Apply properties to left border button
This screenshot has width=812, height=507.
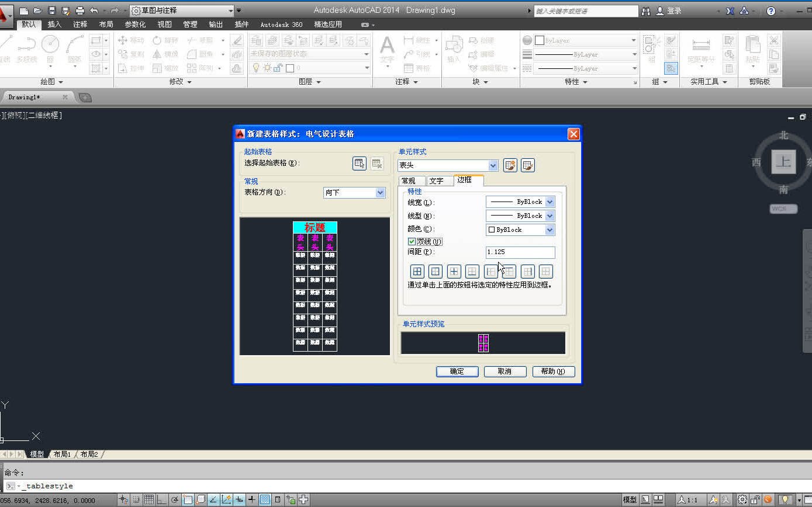(x=491, y=271)
